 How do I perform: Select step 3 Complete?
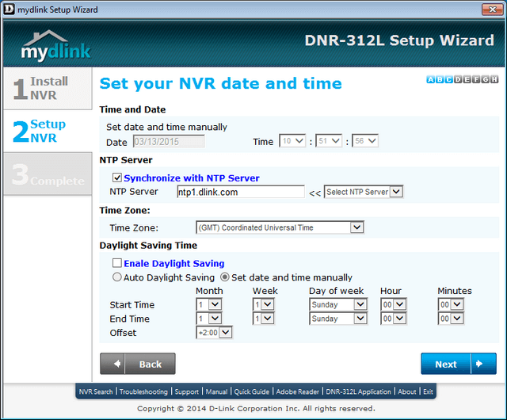[48, 174]
